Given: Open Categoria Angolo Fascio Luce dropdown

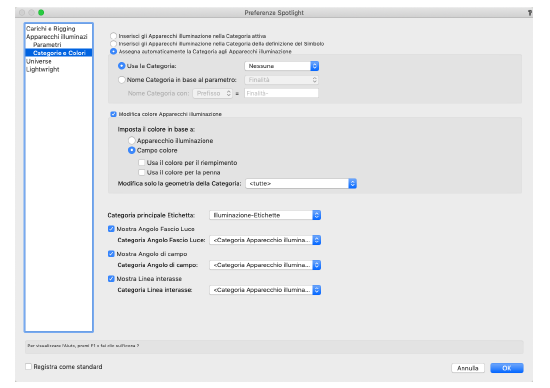Looking at the screenshot, I should [x=265, y=240].
